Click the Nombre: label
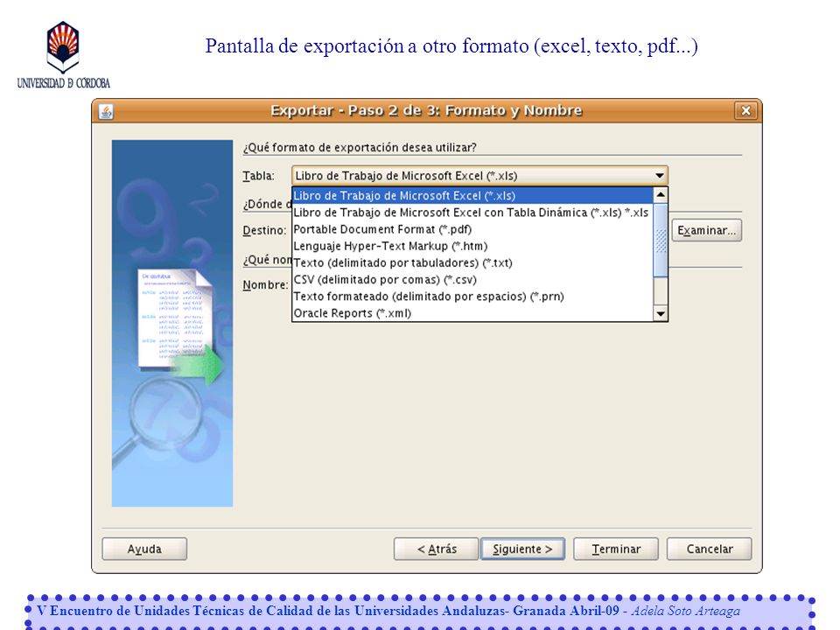This screenshot has width=840, height=630. 266,285
